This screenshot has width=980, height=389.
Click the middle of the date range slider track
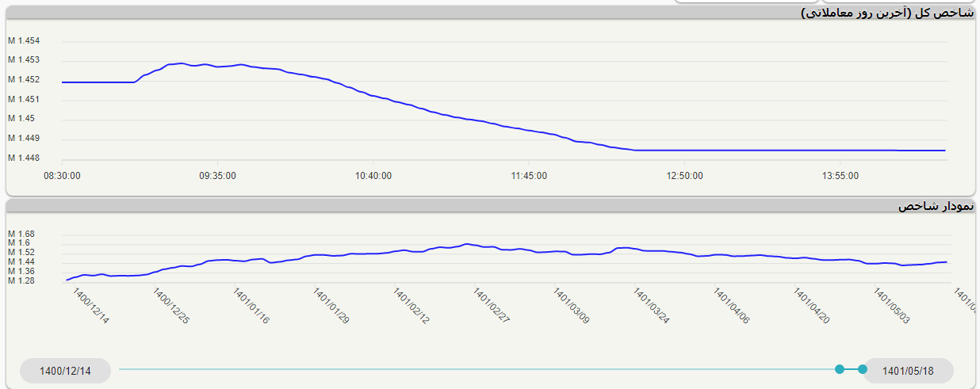pyautogui.click(x=476, y=369)
